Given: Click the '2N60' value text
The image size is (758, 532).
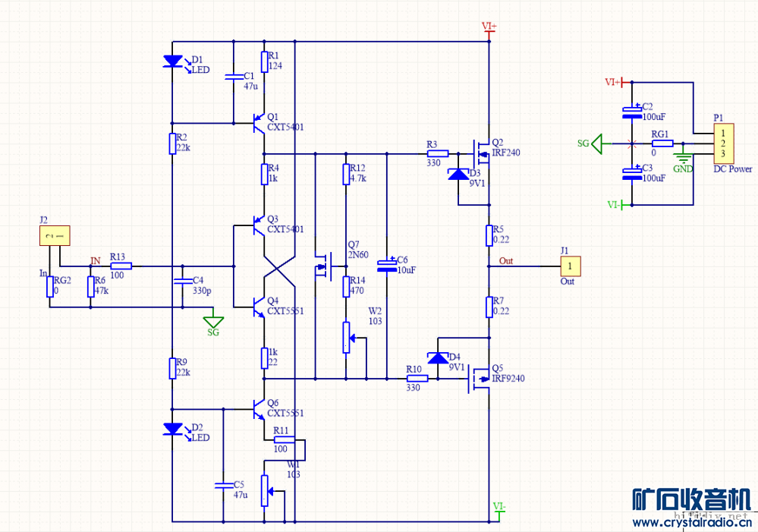Looking at the screenshot, I should tap(357, 255).
